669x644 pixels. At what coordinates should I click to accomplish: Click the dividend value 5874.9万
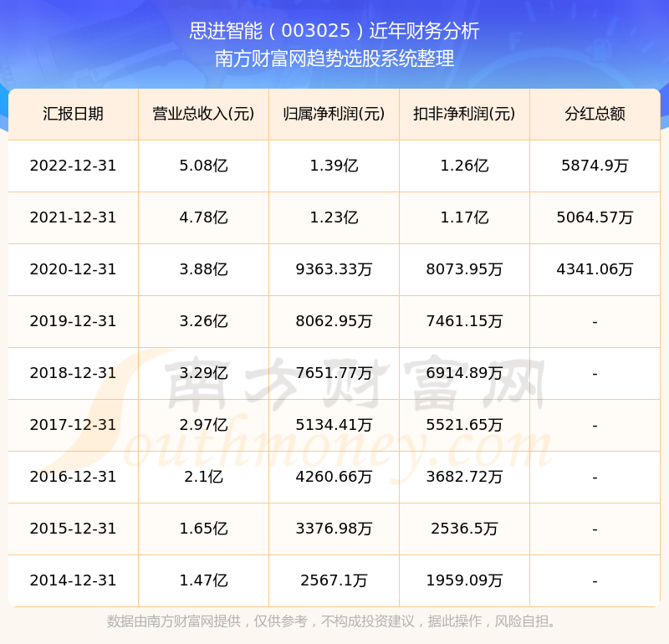(x=595, y=166)
